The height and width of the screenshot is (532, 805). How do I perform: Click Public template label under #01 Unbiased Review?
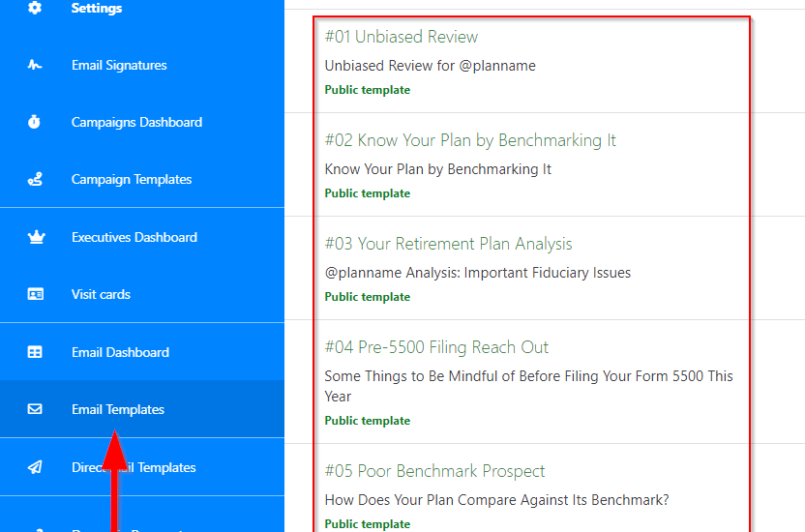368,90
